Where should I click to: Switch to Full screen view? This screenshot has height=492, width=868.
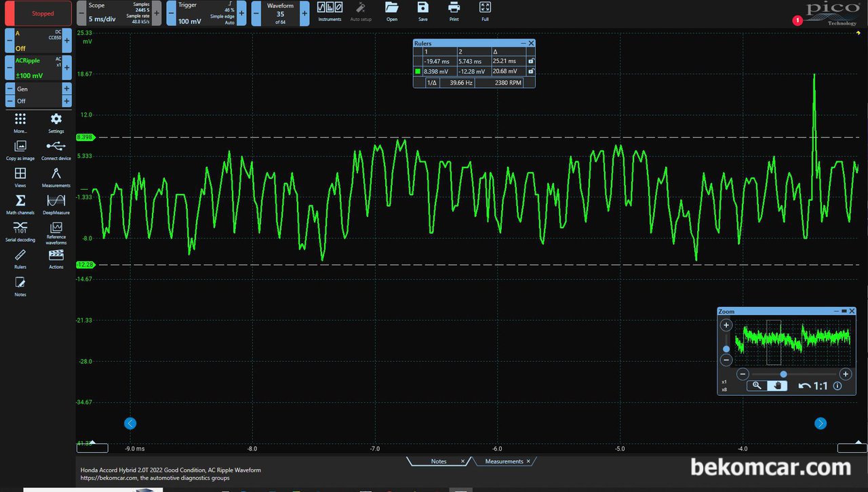click(485, 10)
